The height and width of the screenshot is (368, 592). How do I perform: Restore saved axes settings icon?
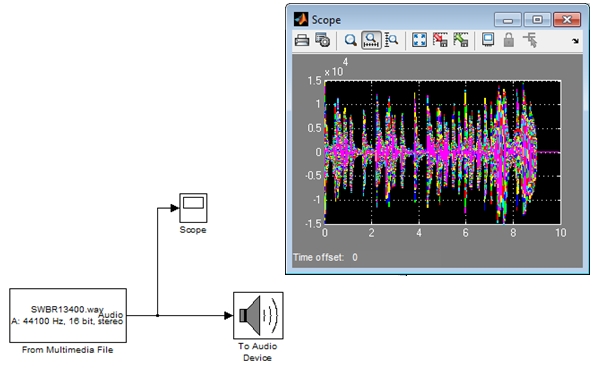(x=461, y=40)
